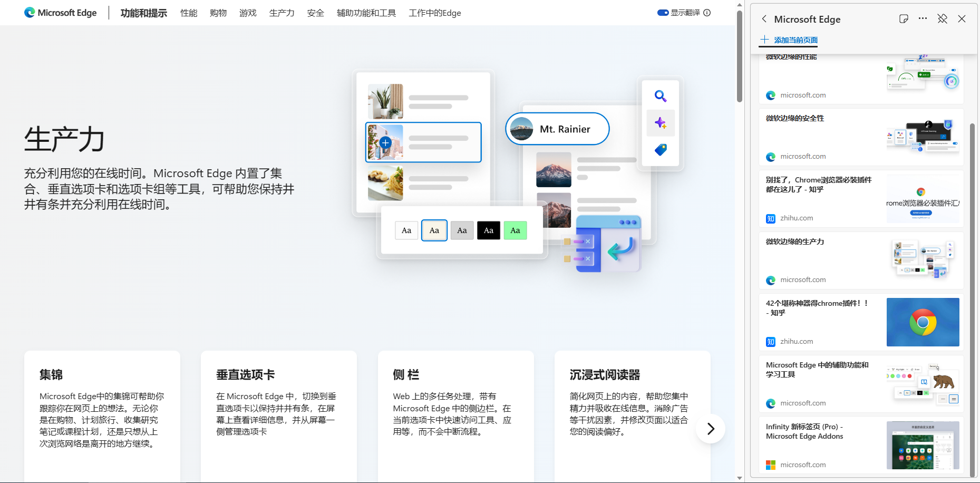The height and width of the screenshot is (483, 980).
Task: Select the white Aa theme swatch
Action: [x=406, y=230]
